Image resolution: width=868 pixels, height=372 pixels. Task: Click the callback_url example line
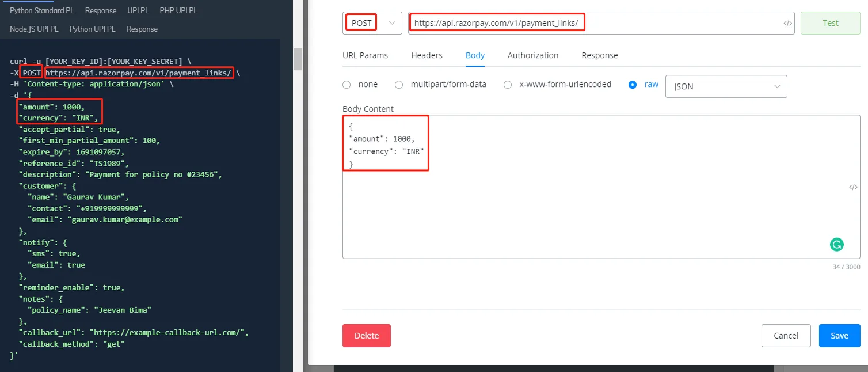click(134, 332)
